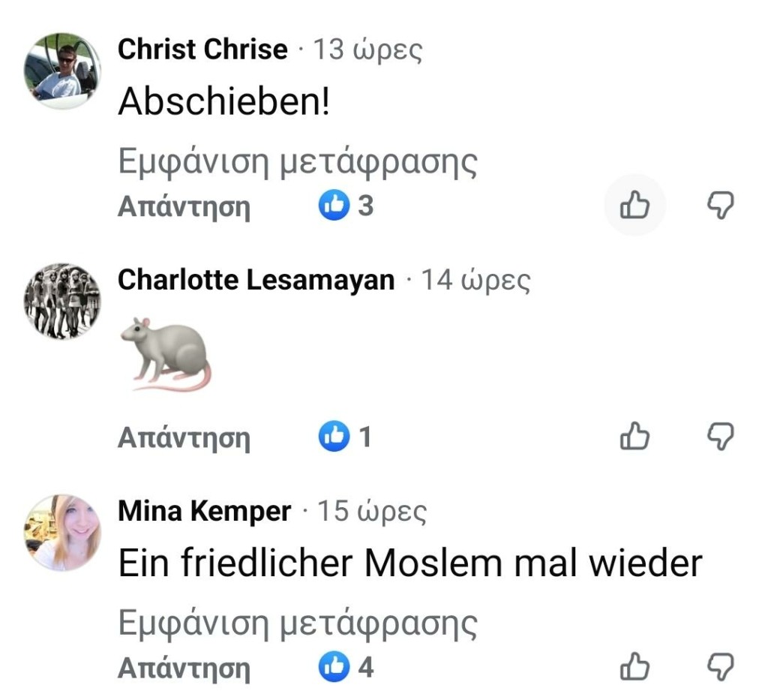
Task: Dislike Christ Chrise's "Abschieben!" comment
Action: (x=721, y=205)
